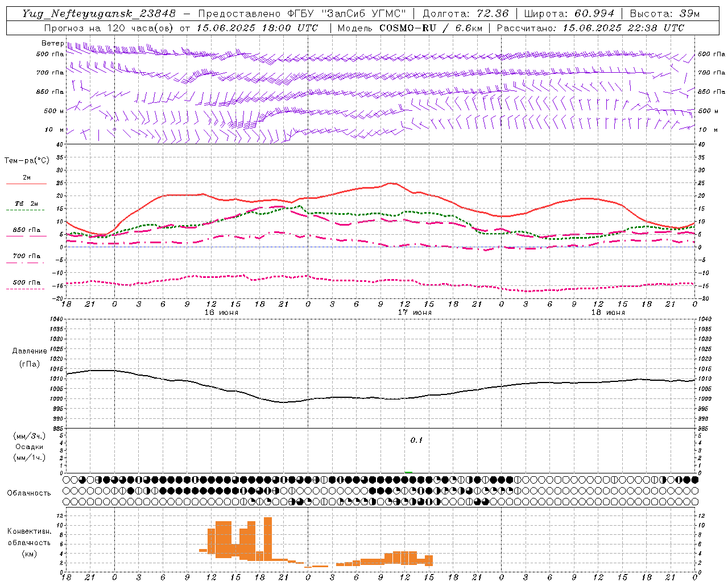The height and width of the screenshot is (582, 728).
Task: Click the small green precipitation bar
Action: pos(408,472)
